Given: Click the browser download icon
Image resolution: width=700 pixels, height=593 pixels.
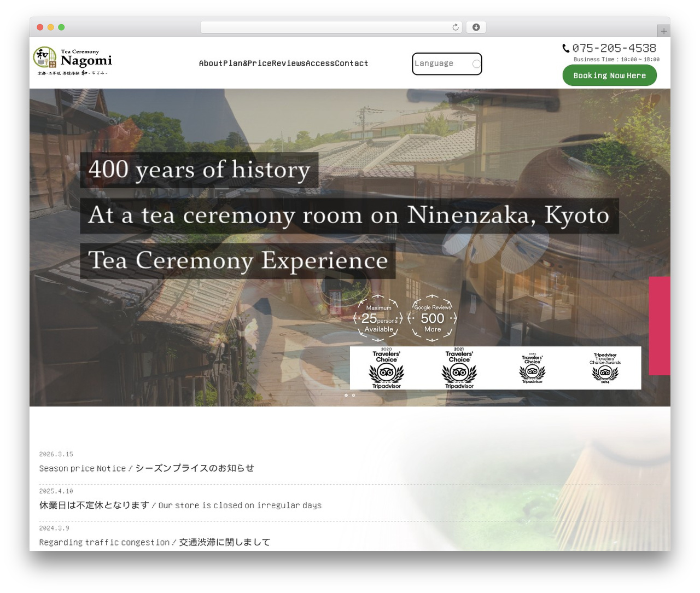Looking at the screenshot, I should tap(476, 27).
